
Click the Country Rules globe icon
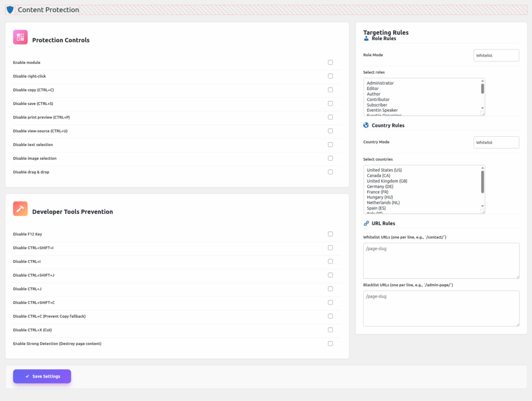[x=366, y=125]
